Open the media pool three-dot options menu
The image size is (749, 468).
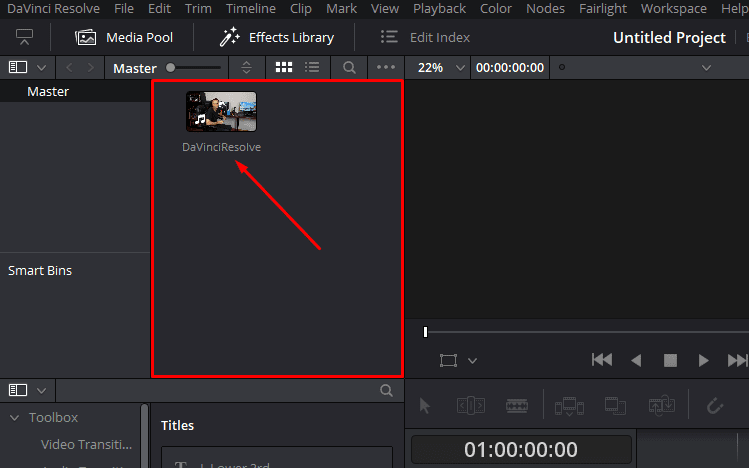coord(385,67)
